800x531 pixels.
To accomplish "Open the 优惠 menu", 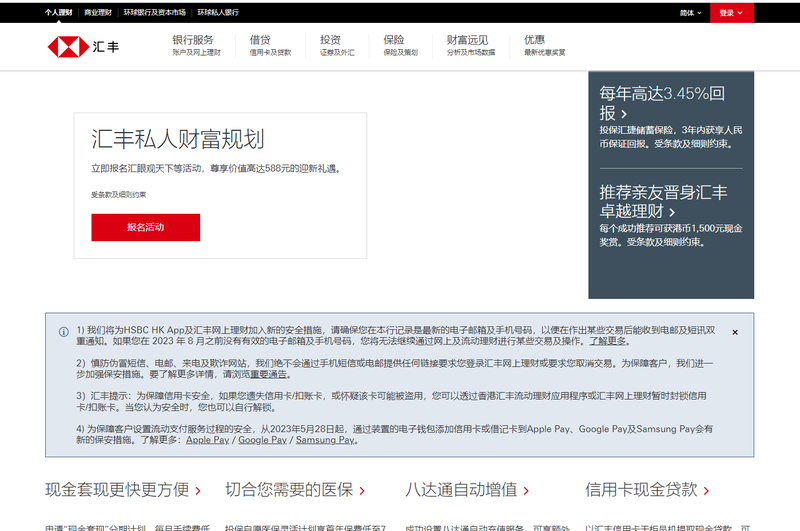I will 544,45.
